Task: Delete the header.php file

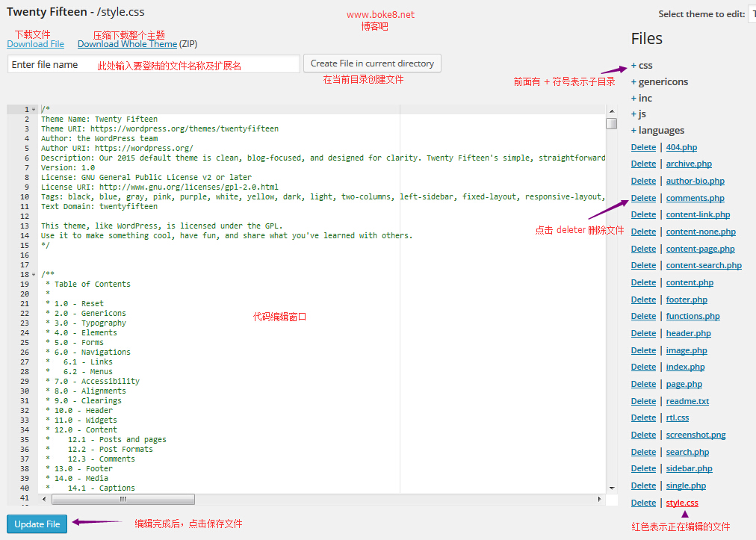Action: (x=643, y=334)
